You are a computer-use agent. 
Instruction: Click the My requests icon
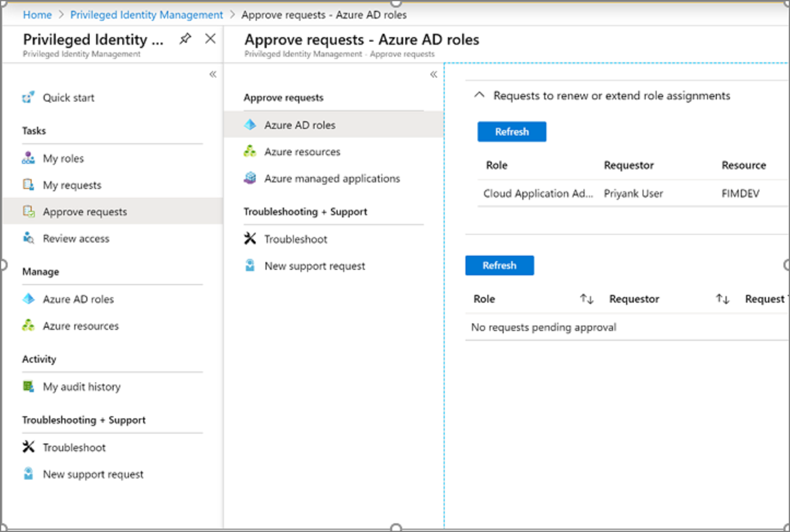(28, 185)
